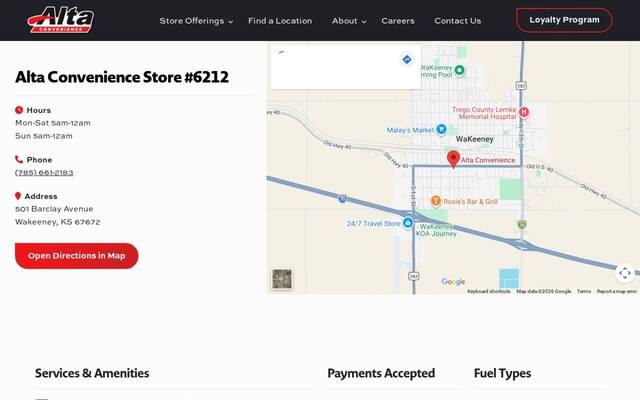This screenshot has height=400, width=640.
Task: Open the map Terms link
Action: click(x=584, y=291)
